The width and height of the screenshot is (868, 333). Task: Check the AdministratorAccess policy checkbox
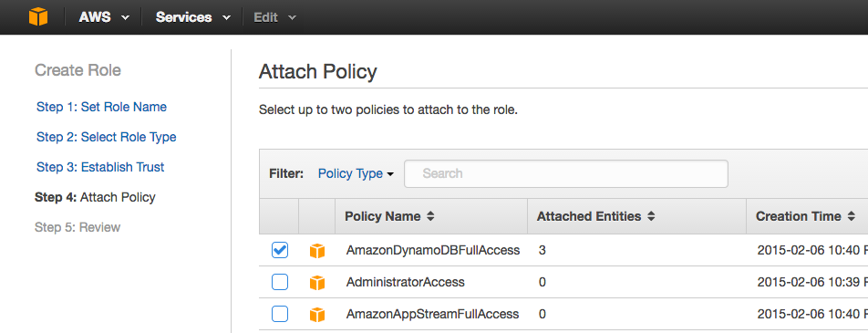click(x=280, y=283)
